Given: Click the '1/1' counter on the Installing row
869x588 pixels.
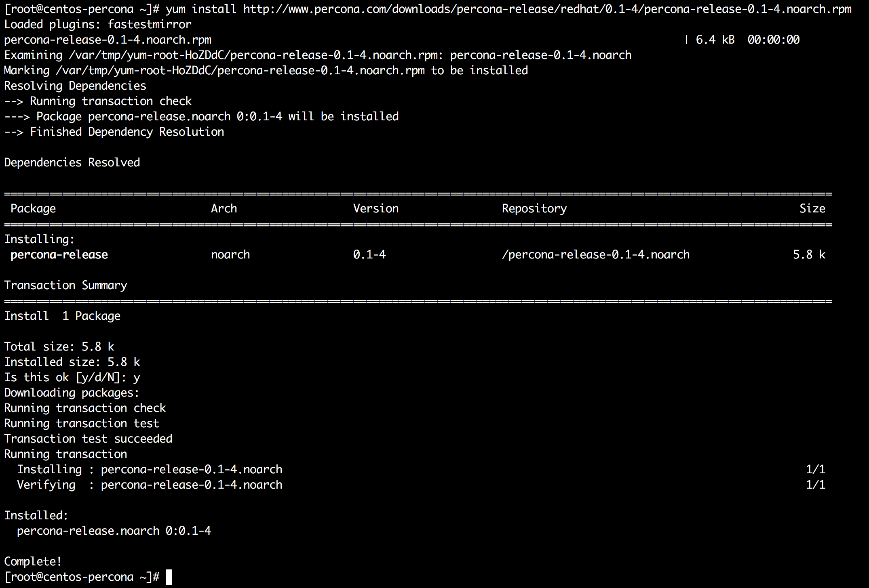Looking at the screenshot, I should [x=816, y=469].
